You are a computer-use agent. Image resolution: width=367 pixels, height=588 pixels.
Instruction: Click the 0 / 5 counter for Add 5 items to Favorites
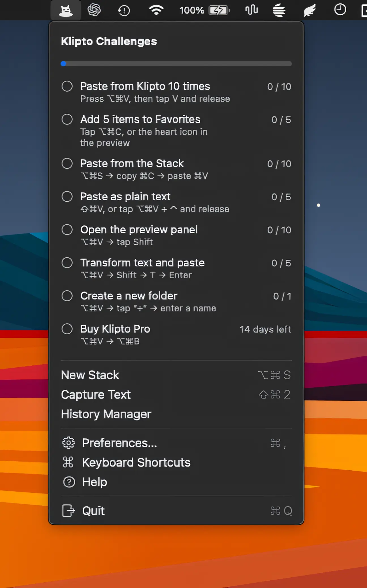(x=281, y=120)
